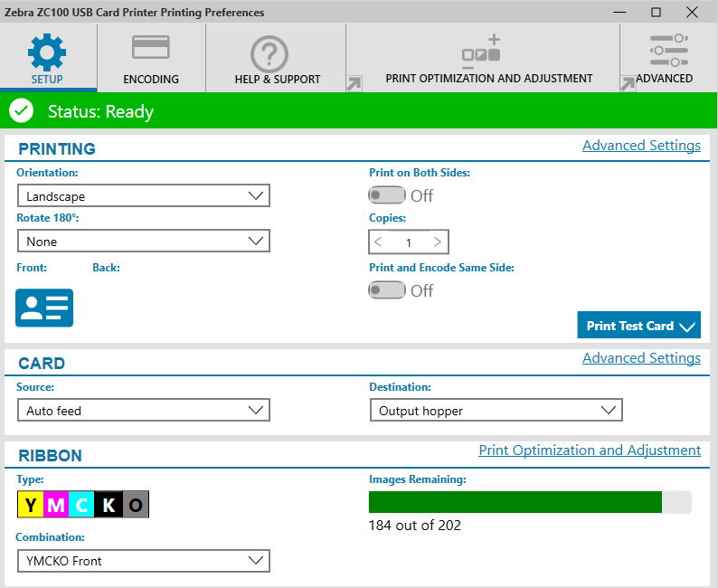Open the HELP & SUPPORT tab label
Viewport: 718px width, 588px height.
tap(278, 80)
